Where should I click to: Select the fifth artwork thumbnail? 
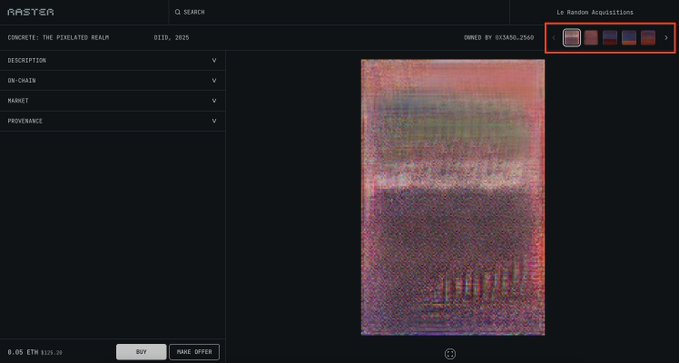click(x=648, y=38)
